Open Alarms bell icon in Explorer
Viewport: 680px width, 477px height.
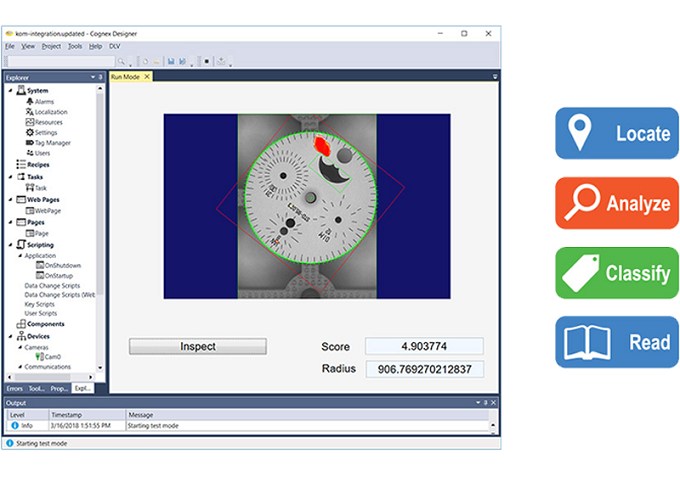tap(43, 102)
